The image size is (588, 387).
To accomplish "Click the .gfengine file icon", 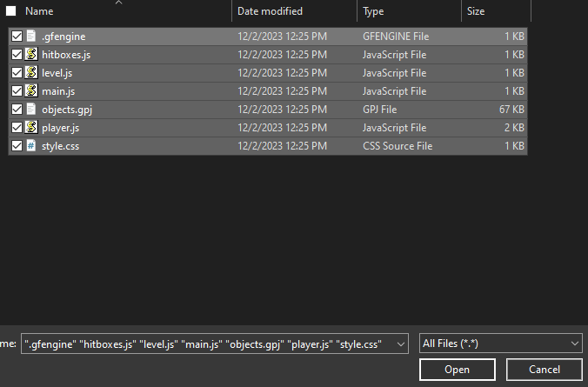I will 31,37.
